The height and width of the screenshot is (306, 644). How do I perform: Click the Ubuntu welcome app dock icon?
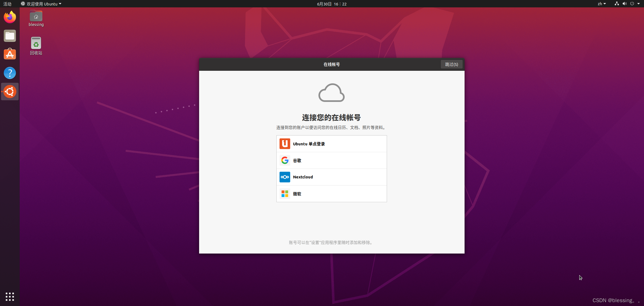pos(10,92)
